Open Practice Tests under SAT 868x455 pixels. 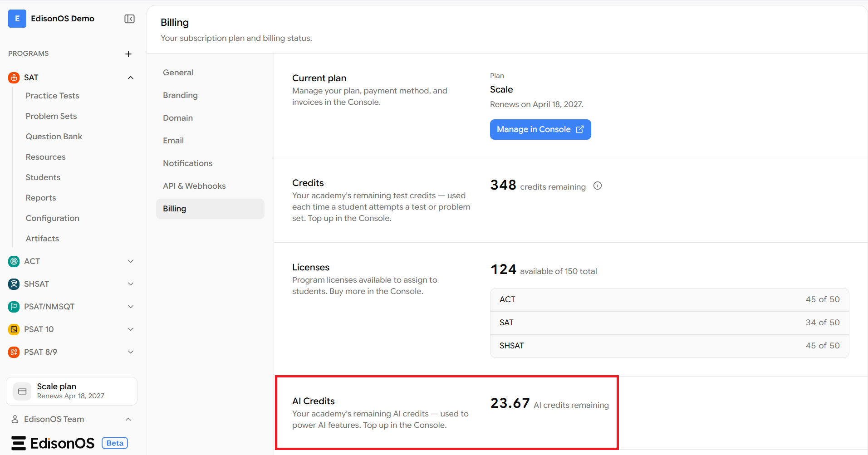coord(52,96)
